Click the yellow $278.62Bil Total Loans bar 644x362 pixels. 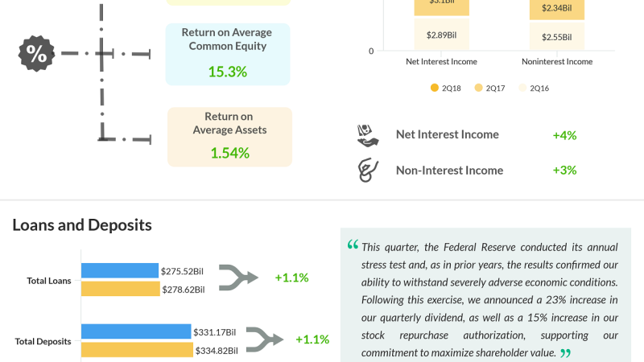120,289
